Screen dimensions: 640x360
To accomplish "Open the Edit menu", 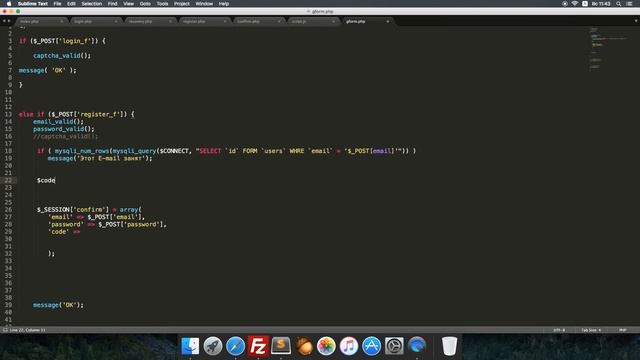I will tap(71, 4).
